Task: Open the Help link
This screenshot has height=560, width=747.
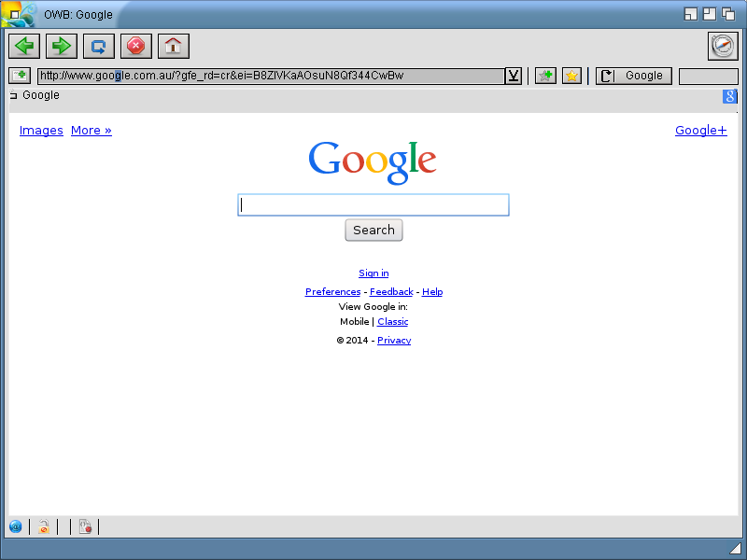Action: coord(432,292)
